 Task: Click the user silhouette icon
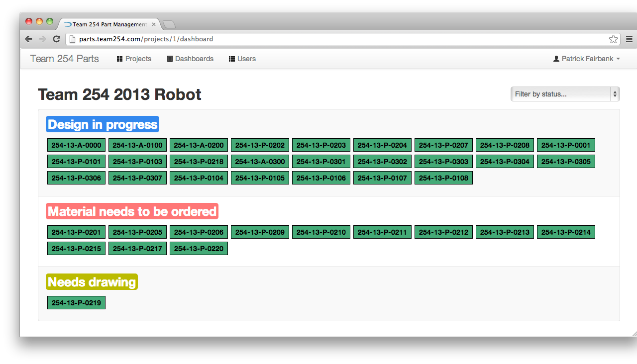click(556, 59)
